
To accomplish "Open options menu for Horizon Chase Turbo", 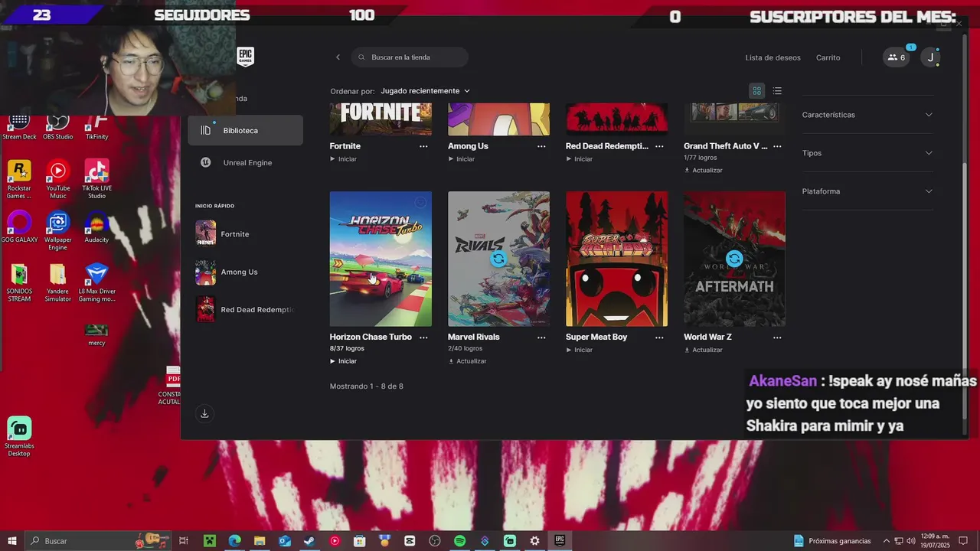I will (423, 337).
